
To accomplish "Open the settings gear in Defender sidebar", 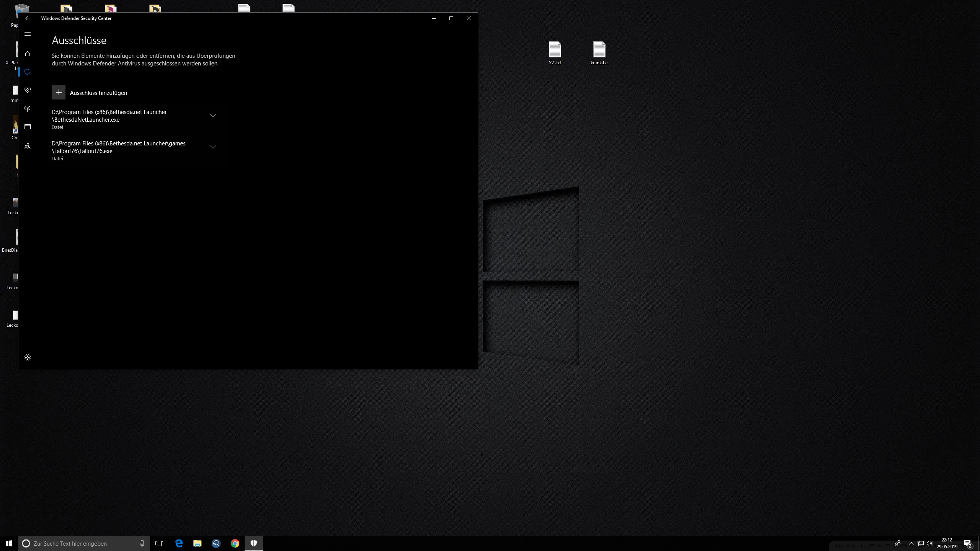I will 28,357.
